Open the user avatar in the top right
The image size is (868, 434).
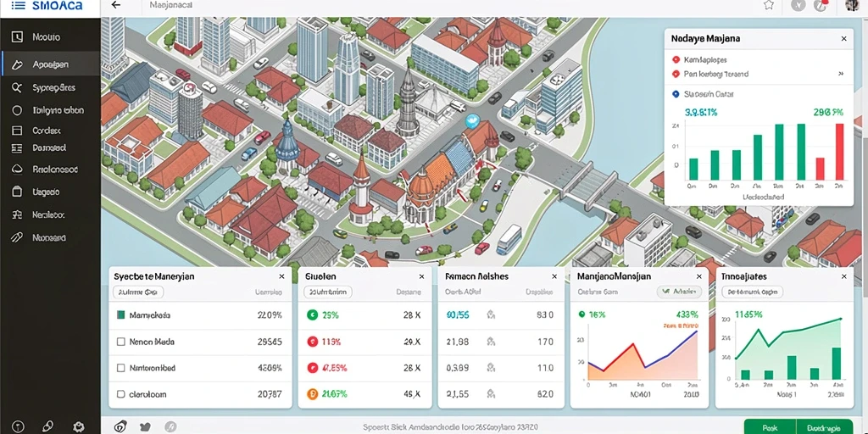(852, 6)
